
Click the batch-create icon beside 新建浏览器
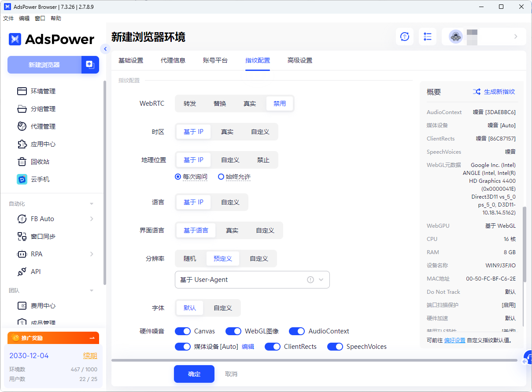[90, 65]
